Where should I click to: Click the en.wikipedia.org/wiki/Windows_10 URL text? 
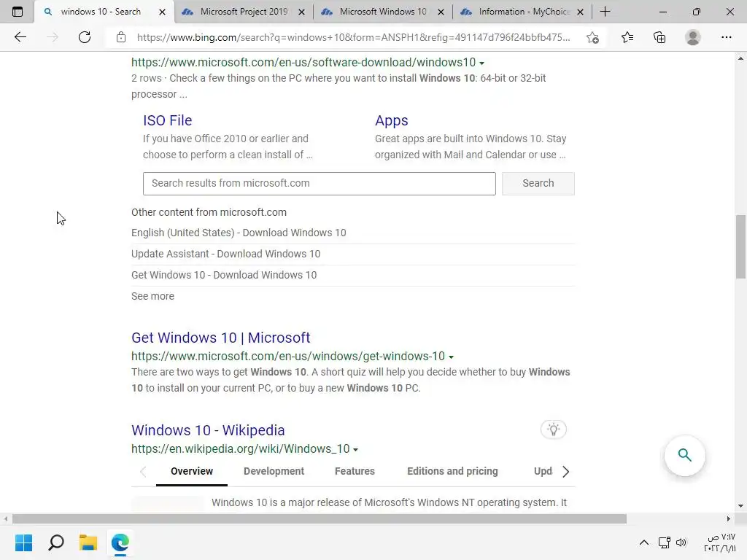(241, 448)
